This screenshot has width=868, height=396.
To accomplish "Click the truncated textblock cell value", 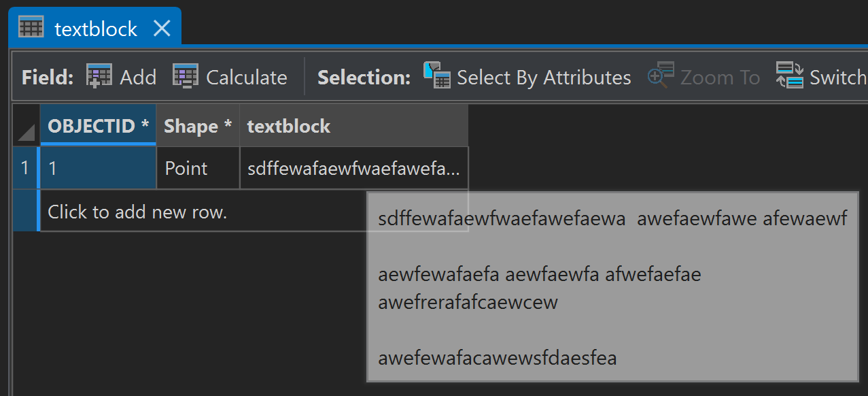I will 353,169.
